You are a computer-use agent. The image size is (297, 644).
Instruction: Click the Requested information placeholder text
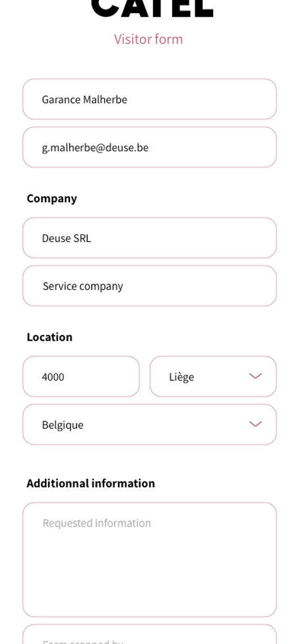click(x=97, y=523)
